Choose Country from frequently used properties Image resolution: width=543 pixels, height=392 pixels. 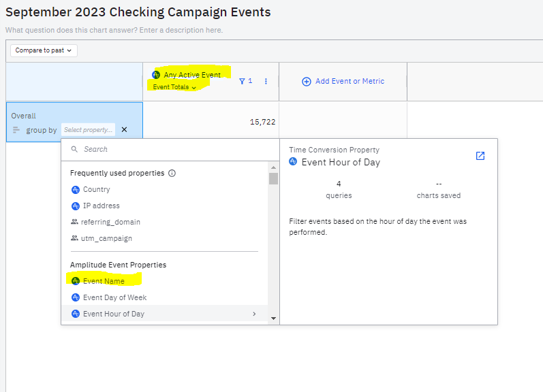(96, 189)
